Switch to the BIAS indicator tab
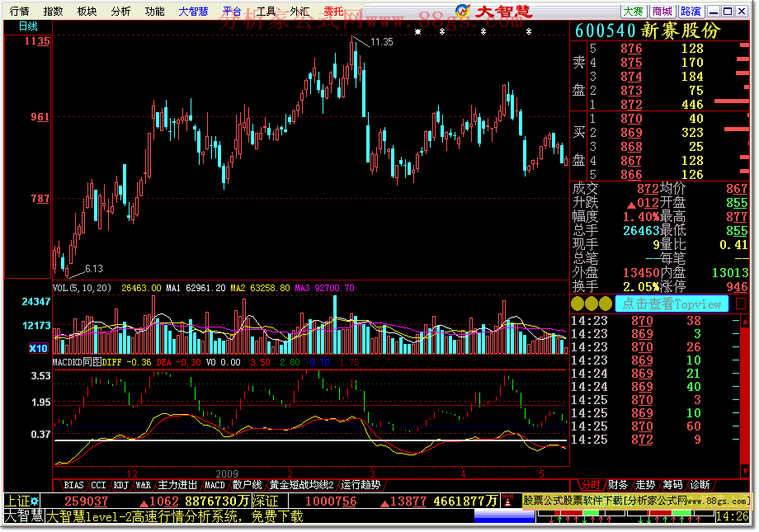Image resolution: width=759 pixels, height=532 pixels. [x=73, y=485]
